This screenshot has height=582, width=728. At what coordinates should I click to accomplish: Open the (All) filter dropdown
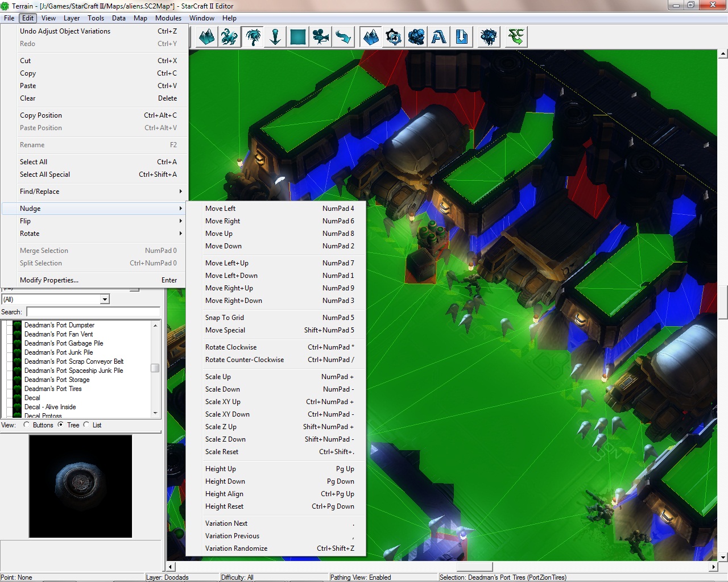pos(105,300)
